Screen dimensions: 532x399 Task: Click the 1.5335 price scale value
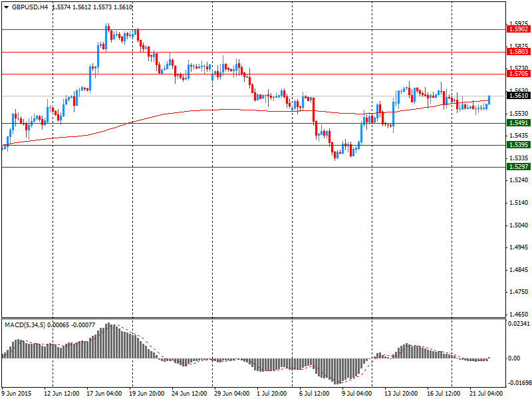519,158
